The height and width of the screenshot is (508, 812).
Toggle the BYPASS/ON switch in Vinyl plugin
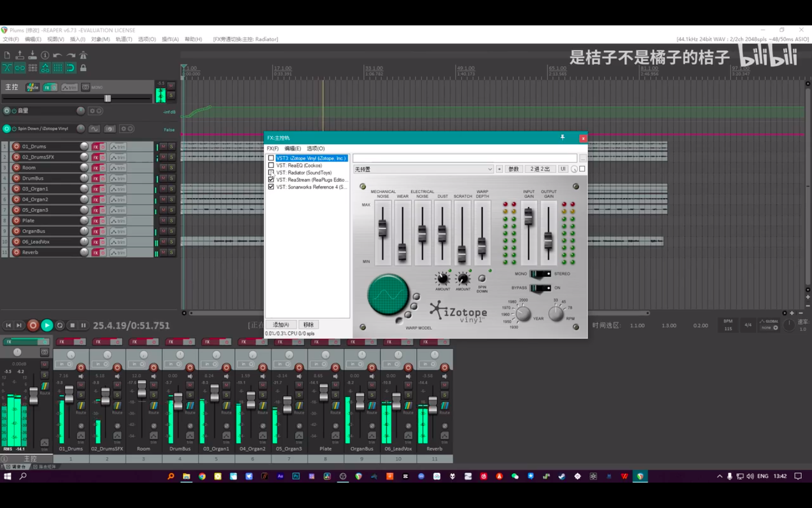541,288
